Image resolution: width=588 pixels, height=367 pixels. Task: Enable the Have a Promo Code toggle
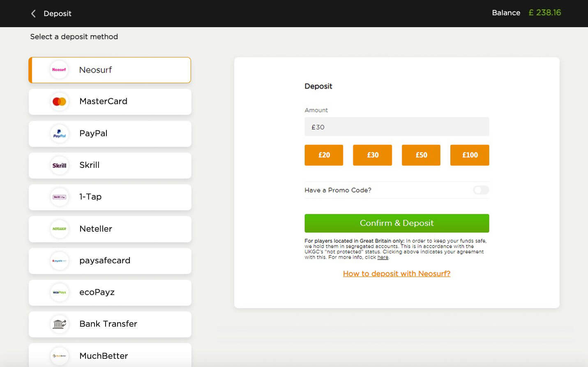pyautogui.click(x=481, y=190)
